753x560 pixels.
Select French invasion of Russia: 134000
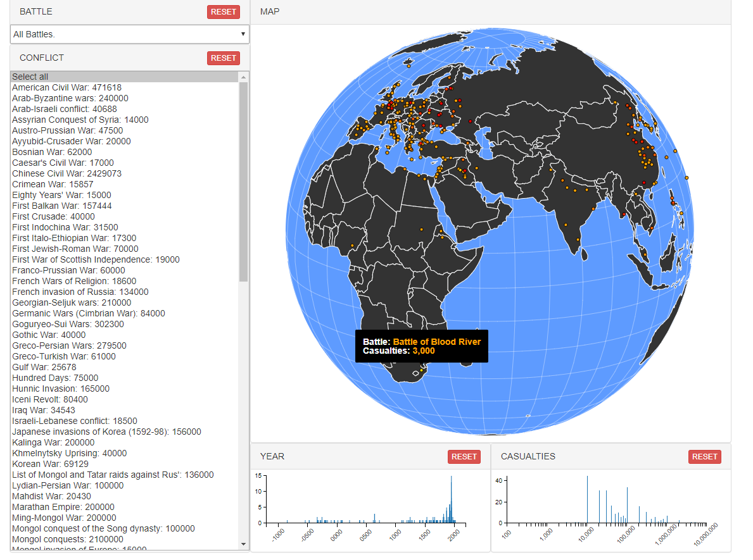pyautogui.click(x=124, y=292)
